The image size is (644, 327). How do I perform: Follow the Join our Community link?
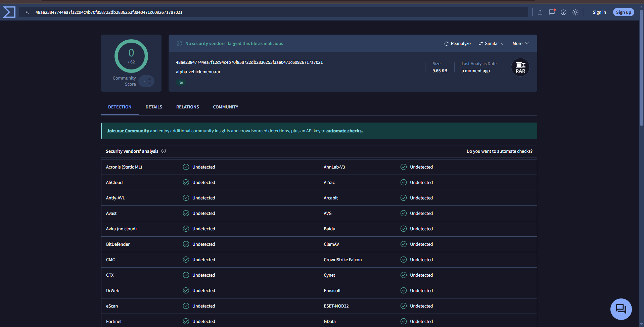[x=128, y=131]
